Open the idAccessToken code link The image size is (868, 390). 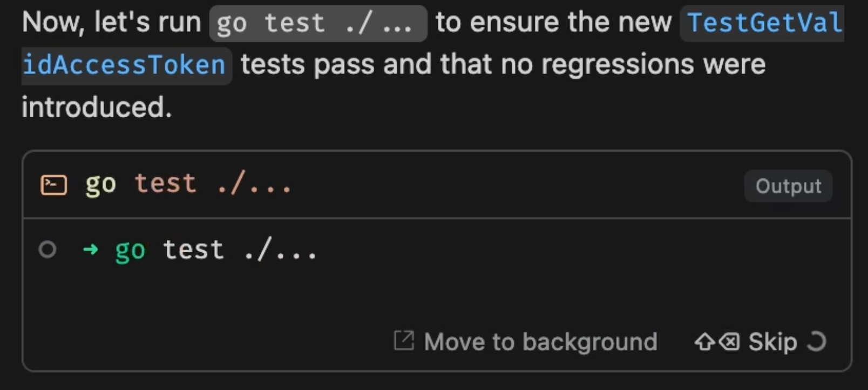pos(125,65)
